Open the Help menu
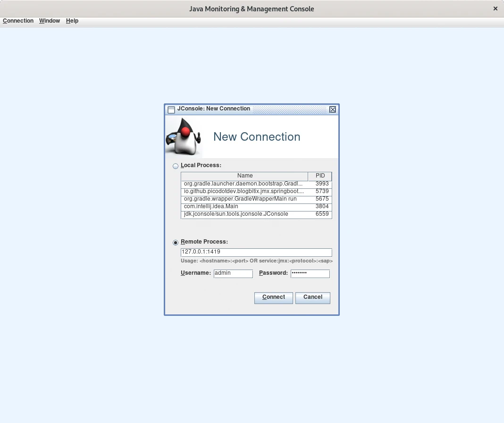This screenshot has height=423, width=504. click(x=72, y=21)
